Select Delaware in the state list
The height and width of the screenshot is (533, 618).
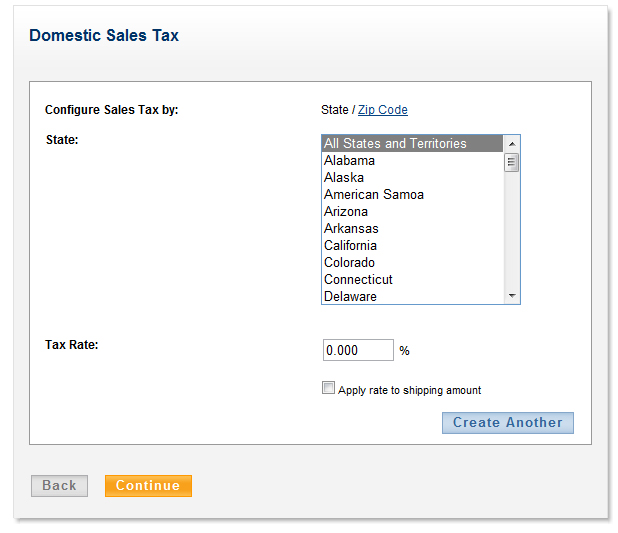coord(350,297)
